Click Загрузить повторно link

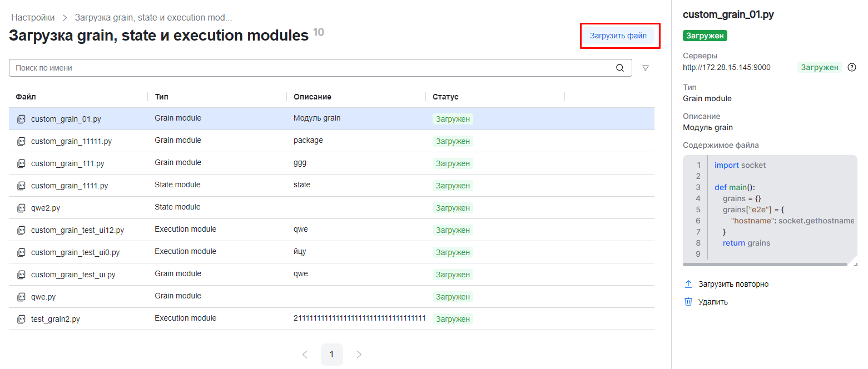pyautogui.click(x=733, y=284)
